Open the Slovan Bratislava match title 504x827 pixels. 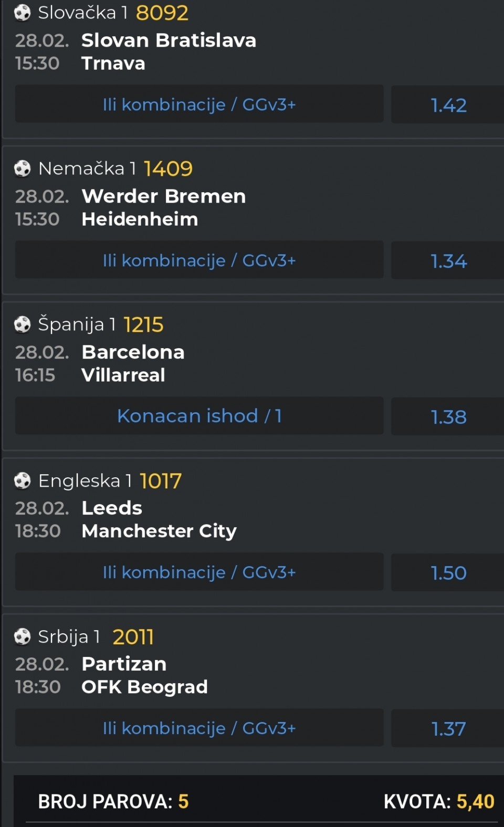click(x=169, y=40)
